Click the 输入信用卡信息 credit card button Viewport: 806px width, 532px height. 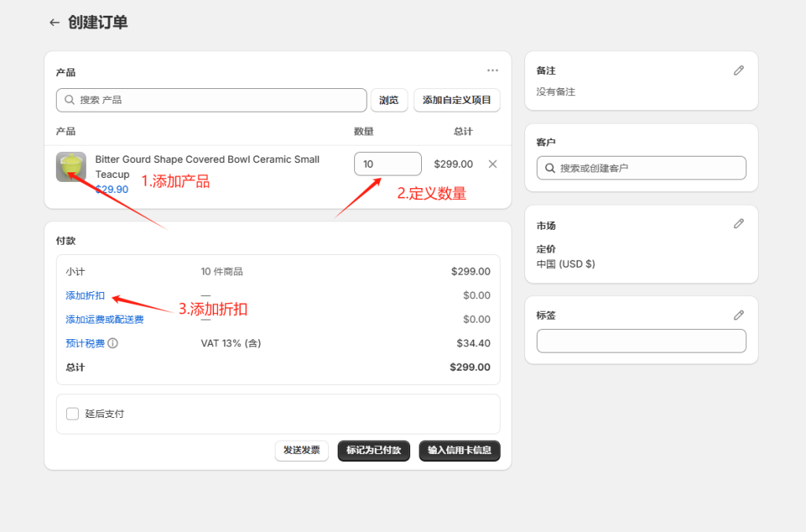coord(459,451)
